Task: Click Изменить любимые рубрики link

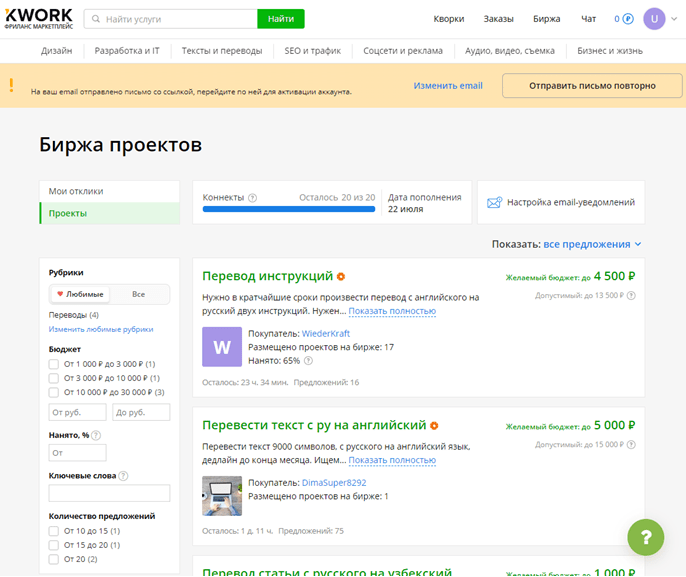Action: coord(101,329)
